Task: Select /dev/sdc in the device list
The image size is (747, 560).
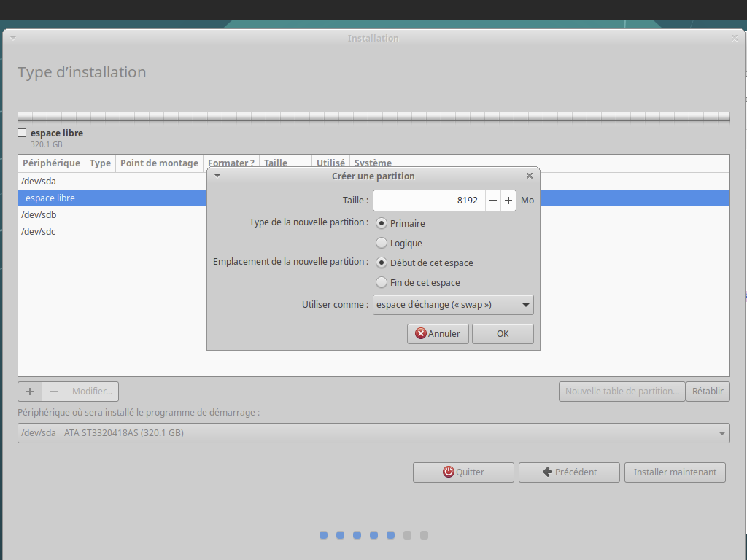Action: pos(39,232)
